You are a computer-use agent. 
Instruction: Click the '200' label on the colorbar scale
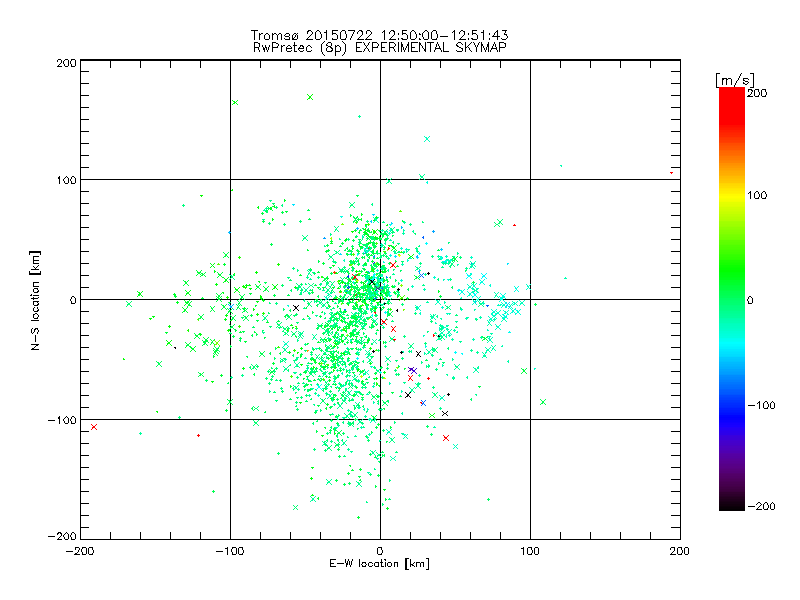click(757, 93)
